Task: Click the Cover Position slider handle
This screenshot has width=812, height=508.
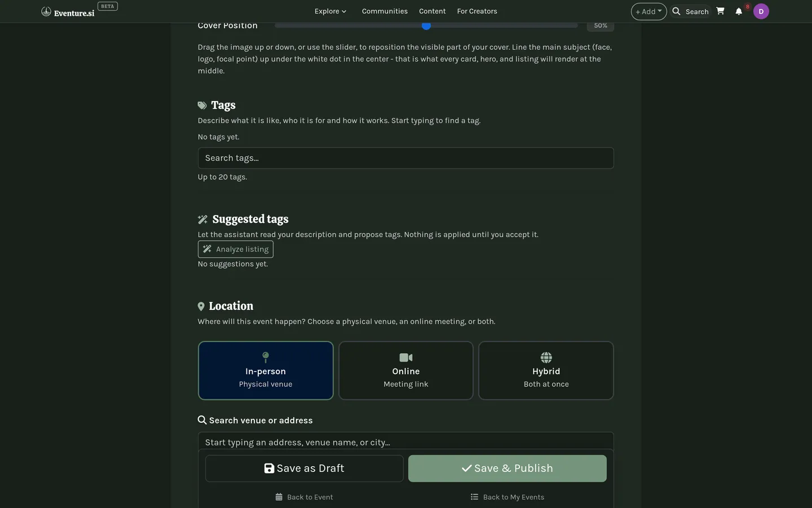Action: click(x=426, y=25)
